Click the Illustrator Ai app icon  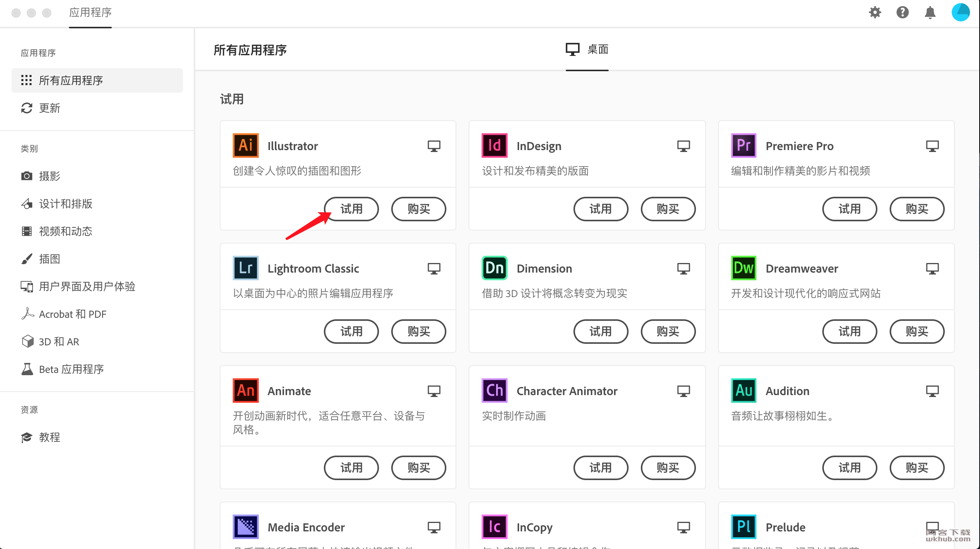245,145
